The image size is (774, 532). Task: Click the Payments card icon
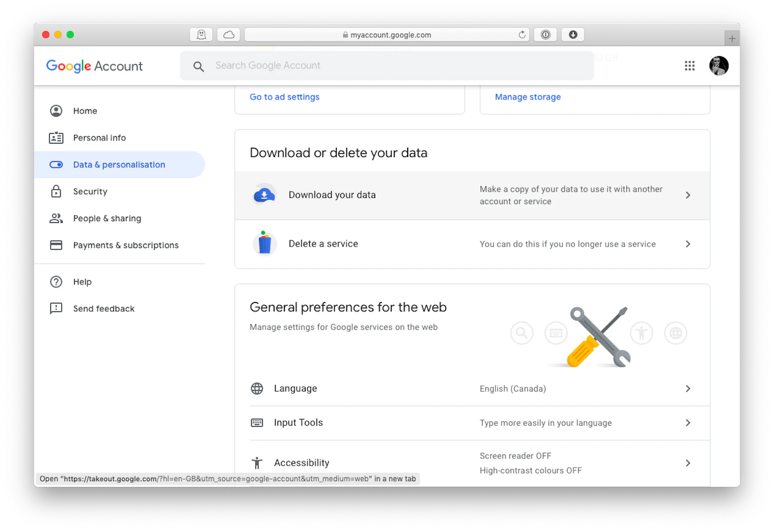(x=56, y=245)
